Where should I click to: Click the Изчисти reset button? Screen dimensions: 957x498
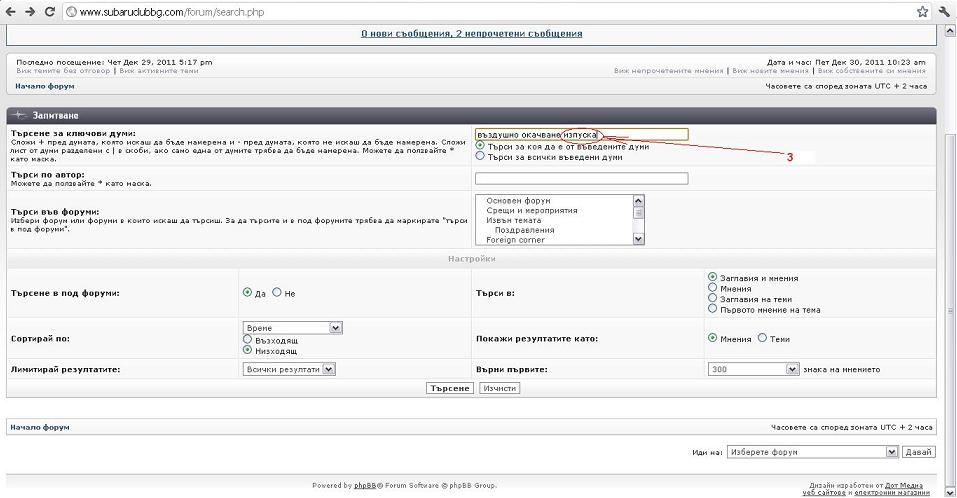click(x=499, y=388)
